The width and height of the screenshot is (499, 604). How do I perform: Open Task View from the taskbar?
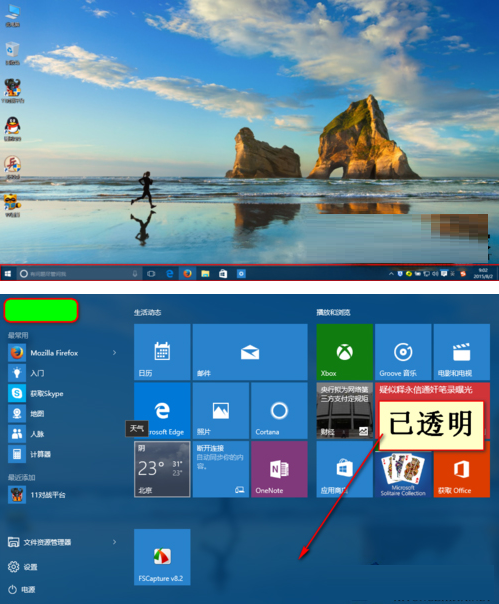[151, 274]
